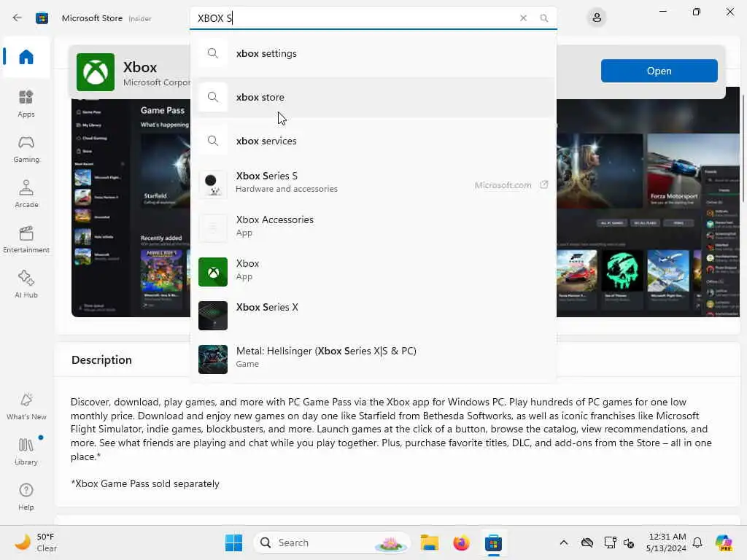Open What's New in sidebar

[x=26, y=407]
